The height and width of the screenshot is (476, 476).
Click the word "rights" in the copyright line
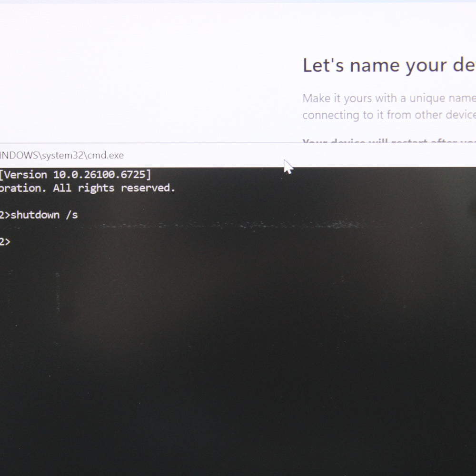coord(96,188)
